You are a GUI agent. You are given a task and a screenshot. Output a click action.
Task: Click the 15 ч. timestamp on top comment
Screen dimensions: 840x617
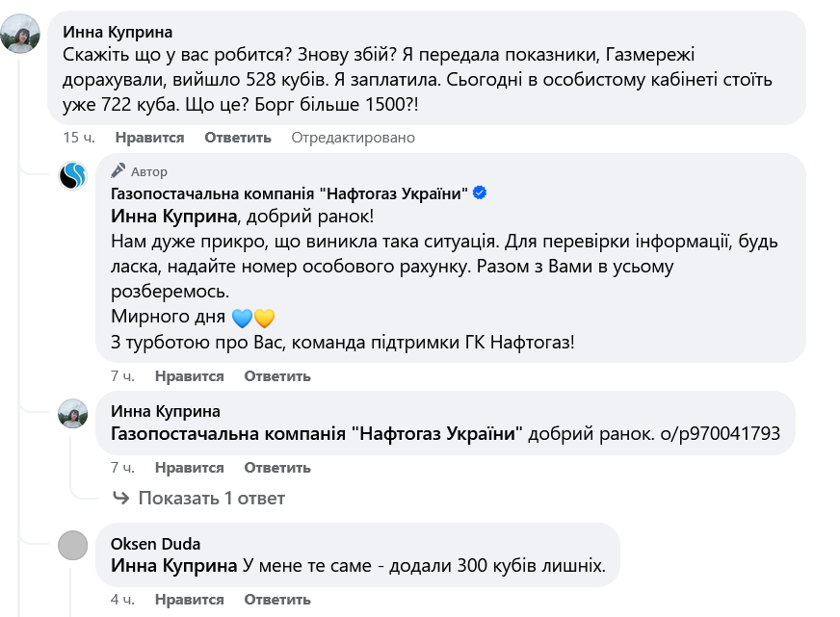coord(77,138)
